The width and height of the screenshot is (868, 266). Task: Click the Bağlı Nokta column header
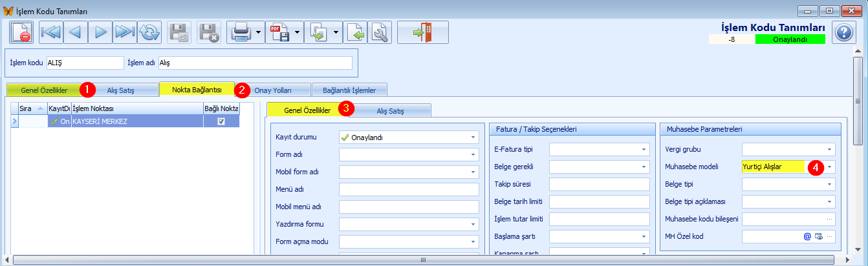[221, 108]
